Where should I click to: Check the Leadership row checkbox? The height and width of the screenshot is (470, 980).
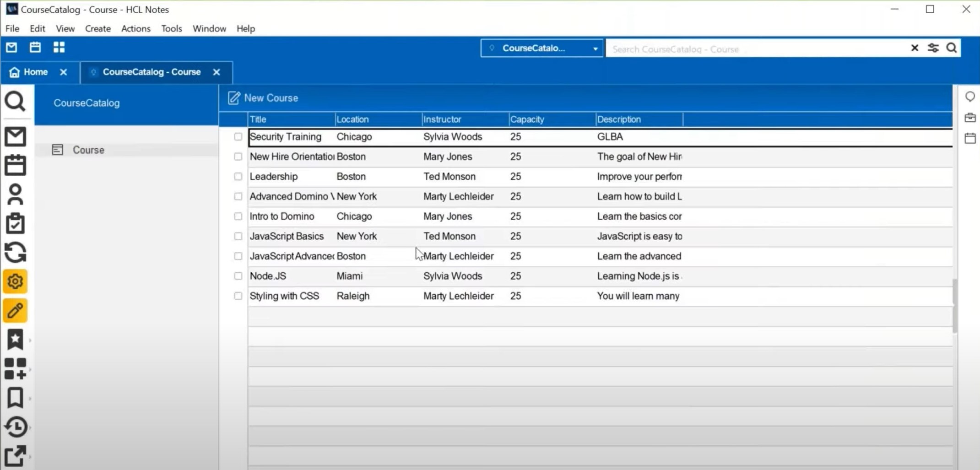click(x=238, y=176)
